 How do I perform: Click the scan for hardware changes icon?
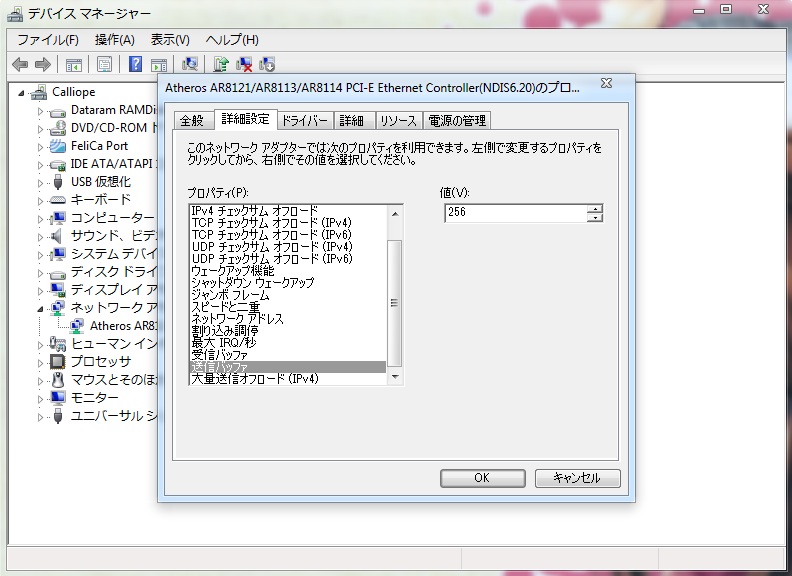(x=190, y=64)
